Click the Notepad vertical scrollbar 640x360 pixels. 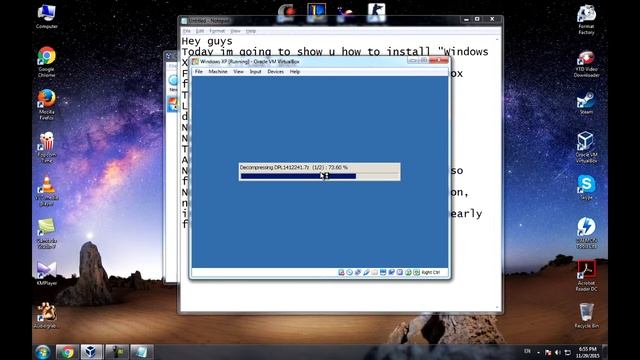(x=497, y=173)
